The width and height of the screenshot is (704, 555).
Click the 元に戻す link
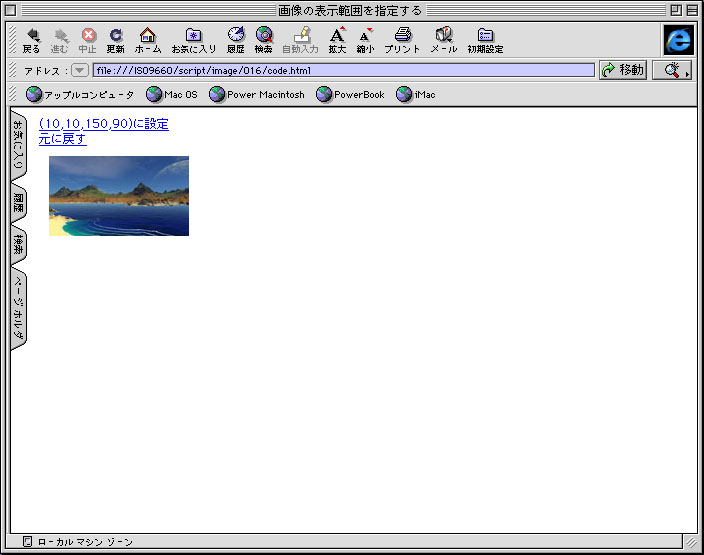[x=62, y=139]
